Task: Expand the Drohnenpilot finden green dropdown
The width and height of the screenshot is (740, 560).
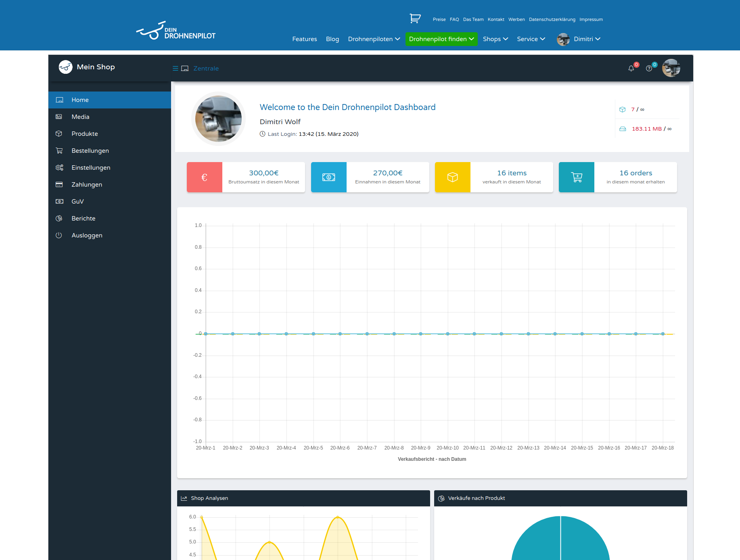Action: pyautogui.click(x=441, y=39)
